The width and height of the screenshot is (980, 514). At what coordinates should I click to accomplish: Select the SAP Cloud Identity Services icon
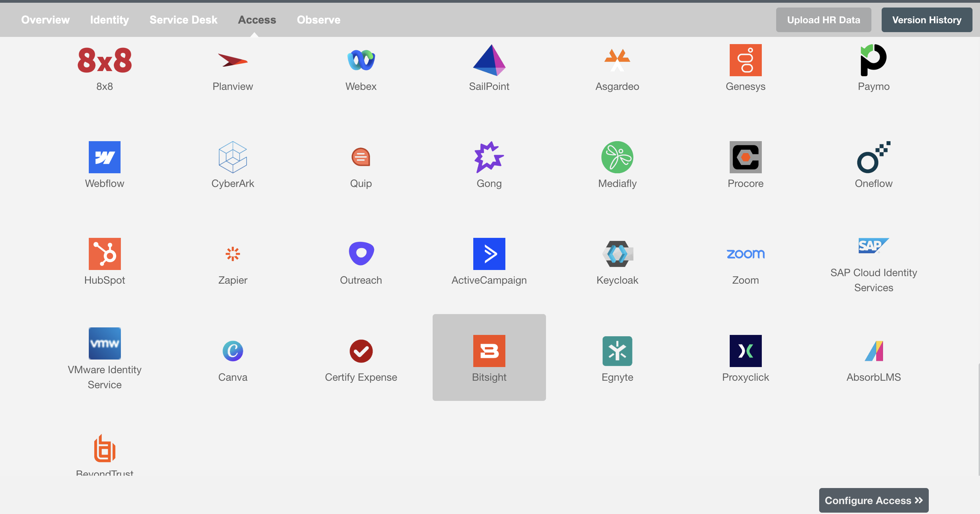[x=873, y=246]
